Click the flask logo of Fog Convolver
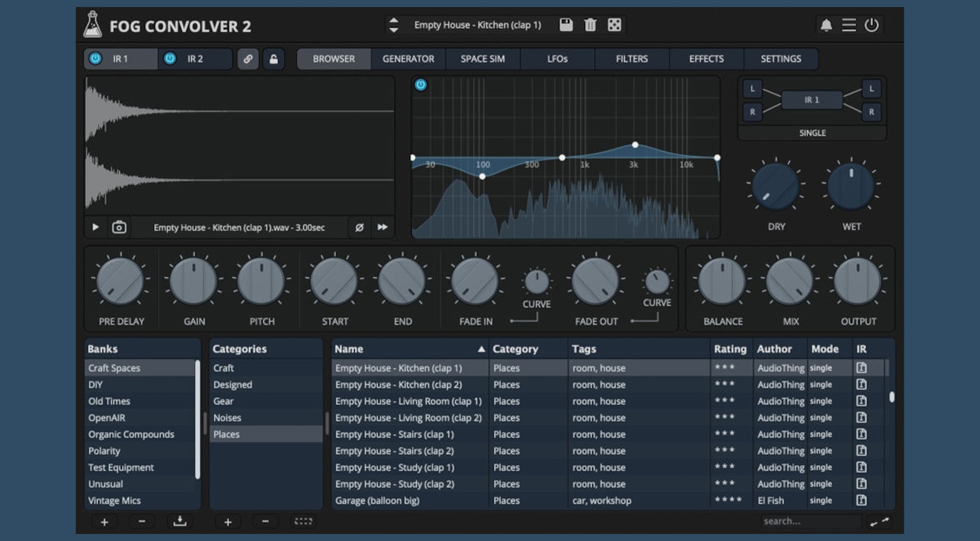The width and height of the screenshot is (980, 541). pos(93,25)
